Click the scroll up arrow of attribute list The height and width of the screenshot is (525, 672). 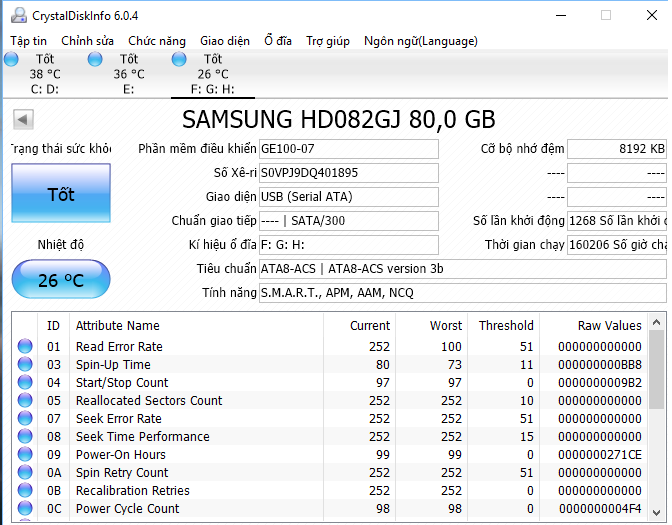pyautogui.click(x=657, y=322)
